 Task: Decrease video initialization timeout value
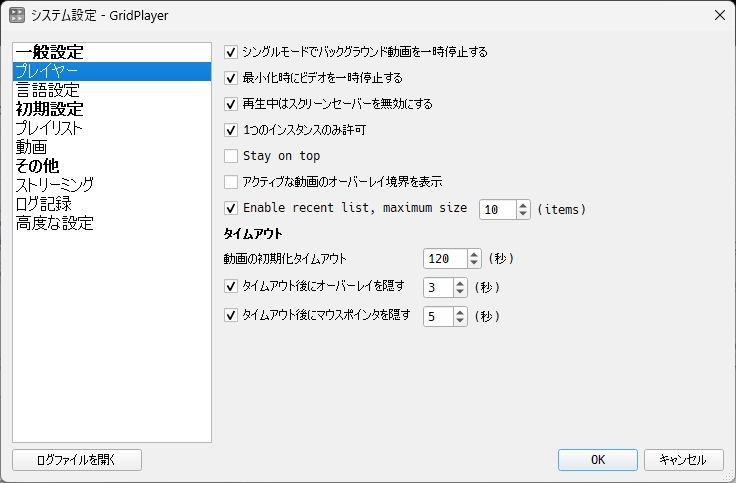[475, 263]
